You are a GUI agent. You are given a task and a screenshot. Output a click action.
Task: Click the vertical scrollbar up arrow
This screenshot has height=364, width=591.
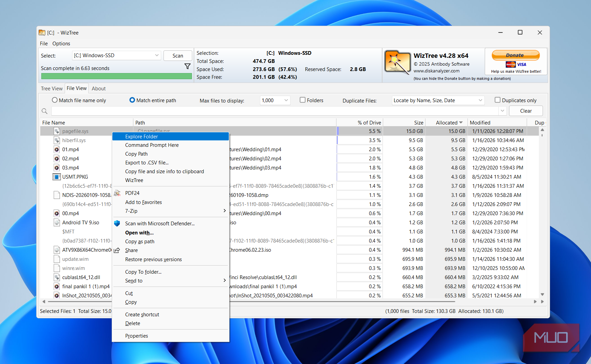click(542, 130)
